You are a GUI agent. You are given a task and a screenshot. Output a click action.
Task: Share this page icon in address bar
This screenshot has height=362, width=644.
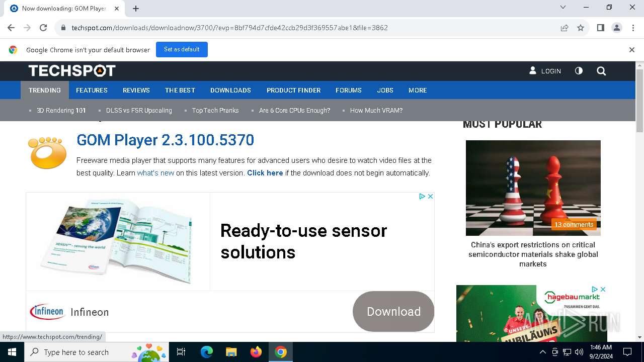(x=565, y=28)
